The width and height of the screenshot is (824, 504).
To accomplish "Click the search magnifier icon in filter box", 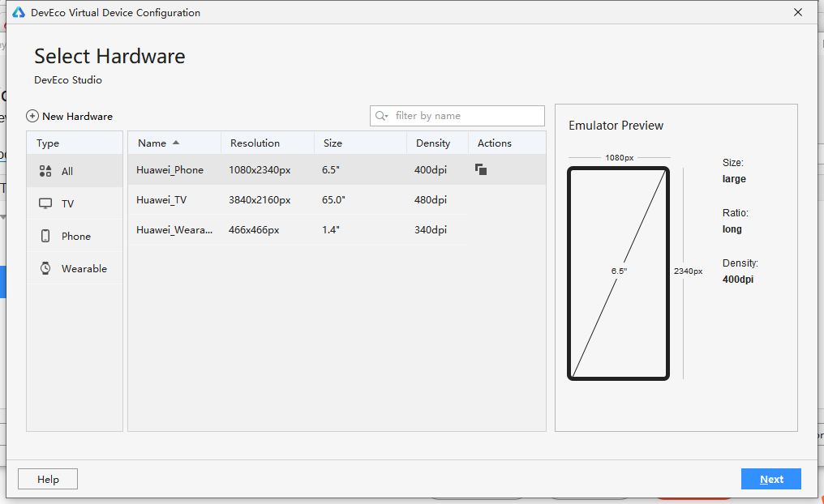I will click(381, 116).
